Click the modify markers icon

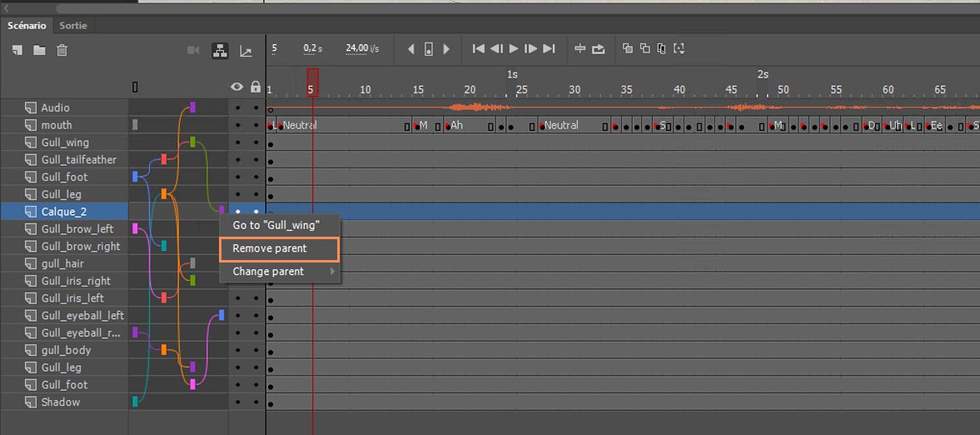679,48
